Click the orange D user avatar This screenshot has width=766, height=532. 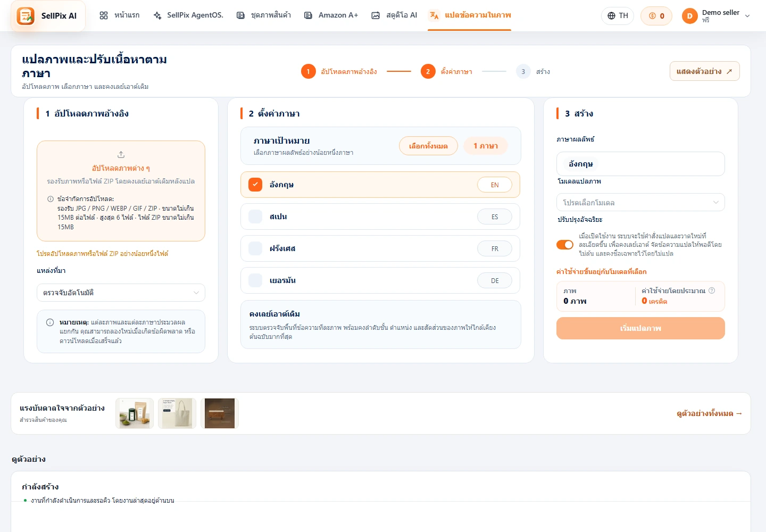pyautogui.click(x=689, y=16)
